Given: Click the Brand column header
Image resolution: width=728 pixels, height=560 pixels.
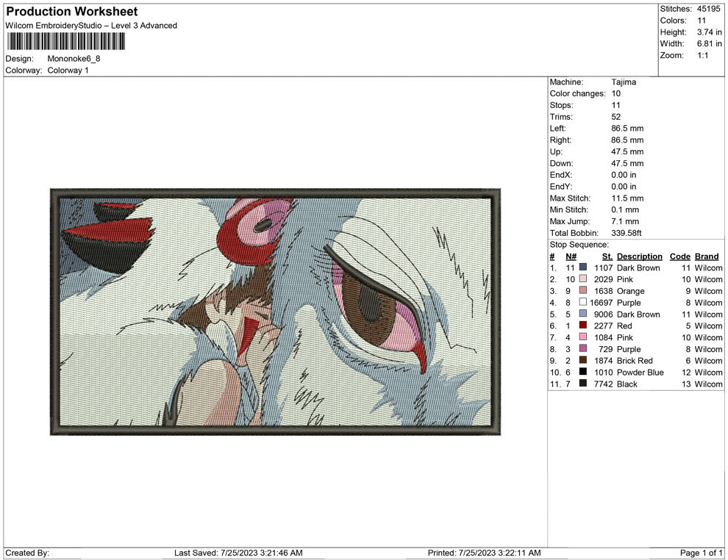Looking at the screenshot, I should [x=706, y=256].
